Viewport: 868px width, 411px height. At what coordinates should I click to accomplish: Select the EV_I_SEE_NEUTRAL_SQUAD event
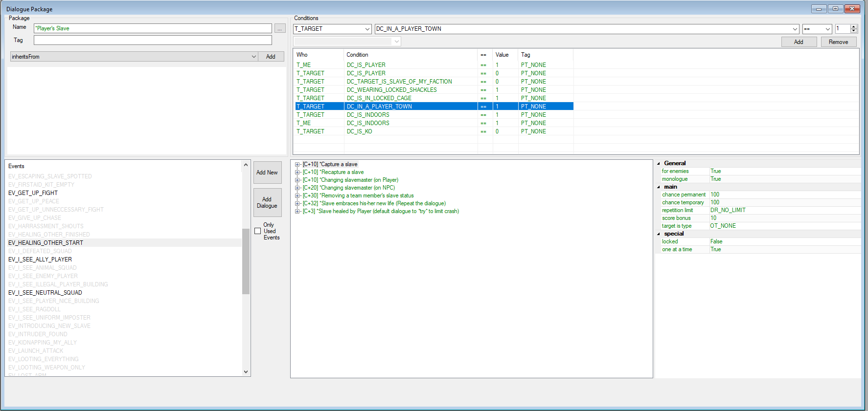pyautogui.click(x=45, y=293)
